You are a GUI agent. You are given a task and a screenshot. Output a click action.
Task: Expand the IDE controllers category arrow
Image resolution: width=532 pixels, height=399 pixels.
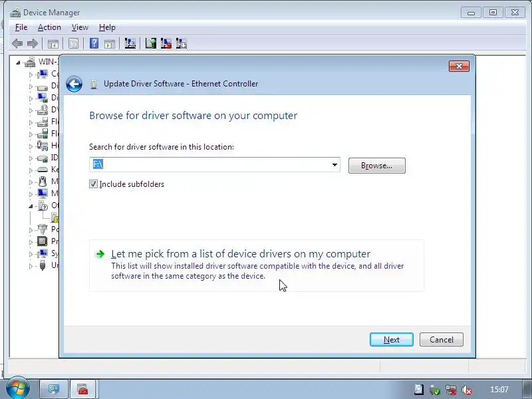[x=31, y=158]
